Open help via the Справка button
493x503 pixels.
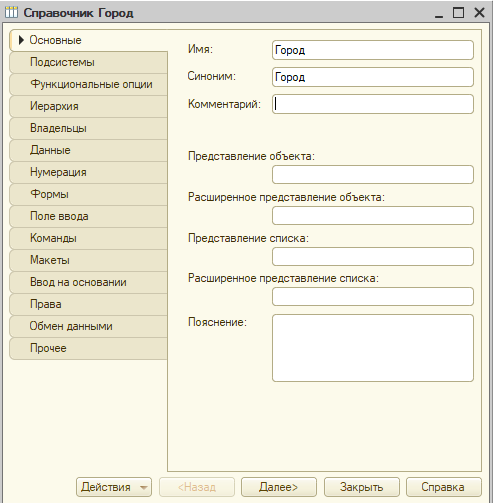pos(444,487)
